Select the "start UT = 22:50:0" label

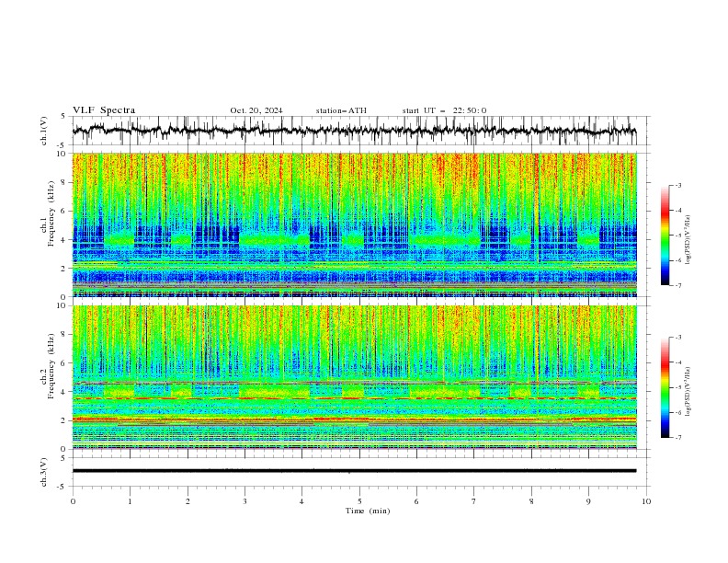point(444,110)
